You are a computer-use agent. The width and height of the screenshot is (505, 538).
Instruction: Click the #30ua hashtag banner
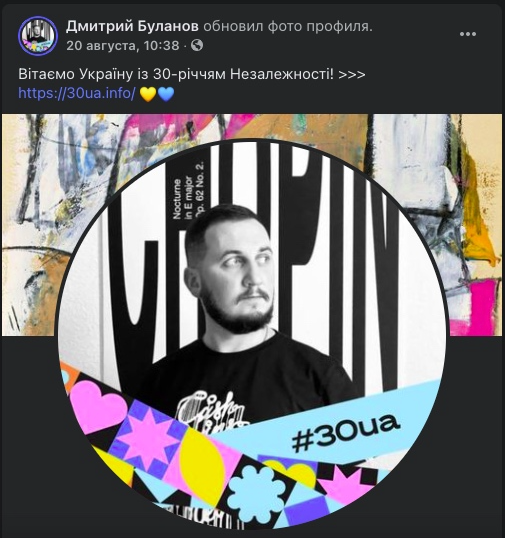[346, 431]
